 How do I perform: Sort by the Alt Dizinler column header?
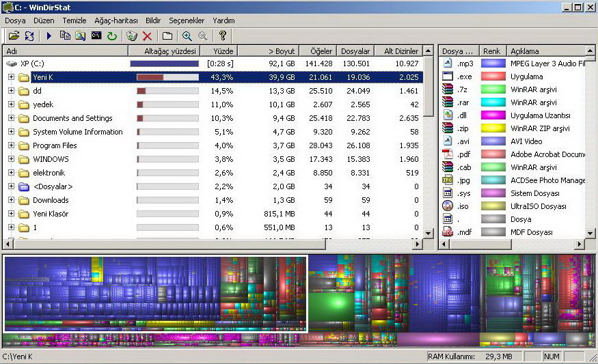[398, 51]
